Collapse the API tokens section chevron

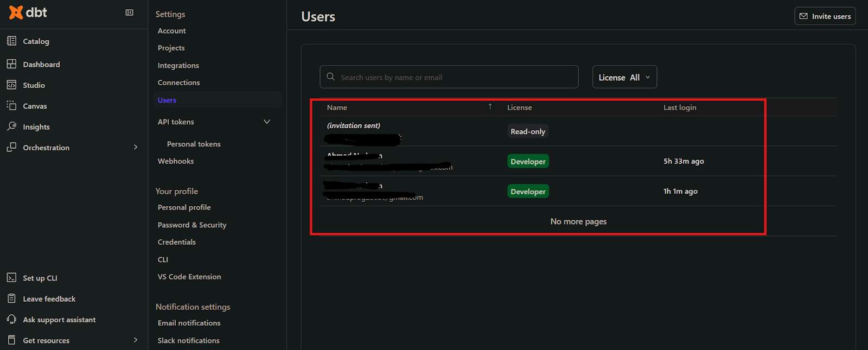(266, 122)
